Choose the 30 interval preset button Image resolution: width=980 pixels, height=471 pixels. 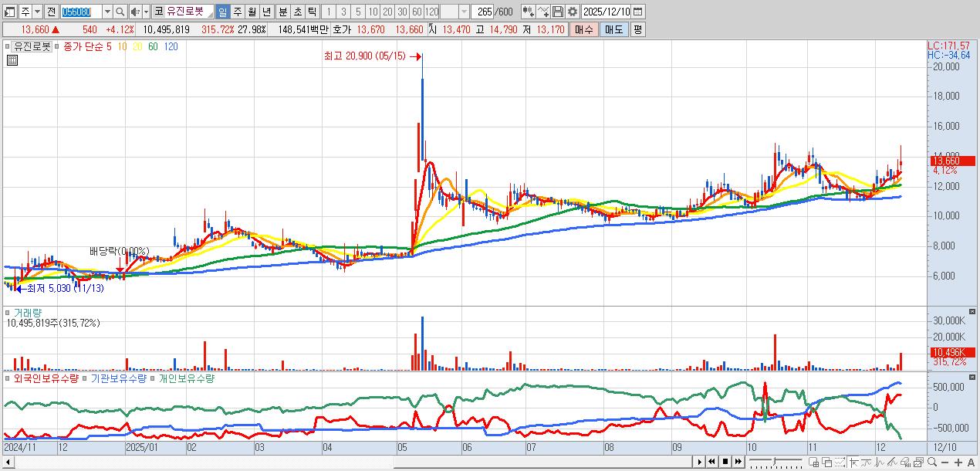pyautogui.click(x=403, y=12)
